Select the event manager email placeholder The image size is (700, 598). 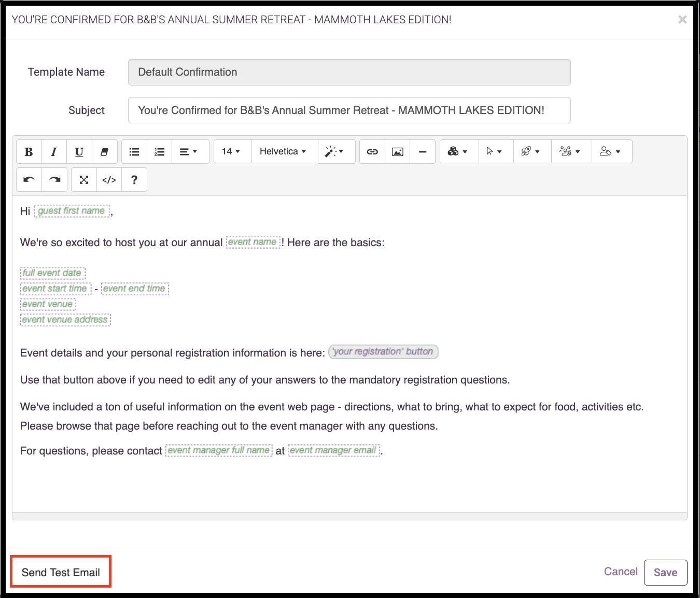point(333,450)
